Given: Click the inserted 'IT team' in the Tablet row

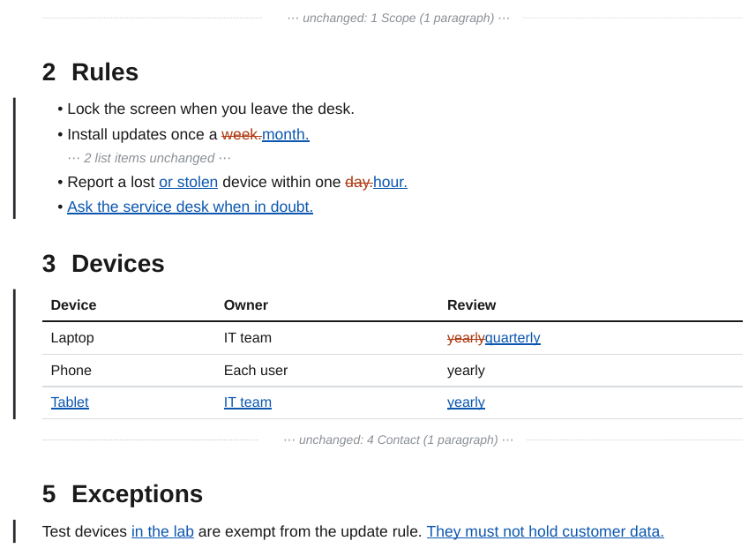Looking at the screenshot, I should (x=248, y=402).
